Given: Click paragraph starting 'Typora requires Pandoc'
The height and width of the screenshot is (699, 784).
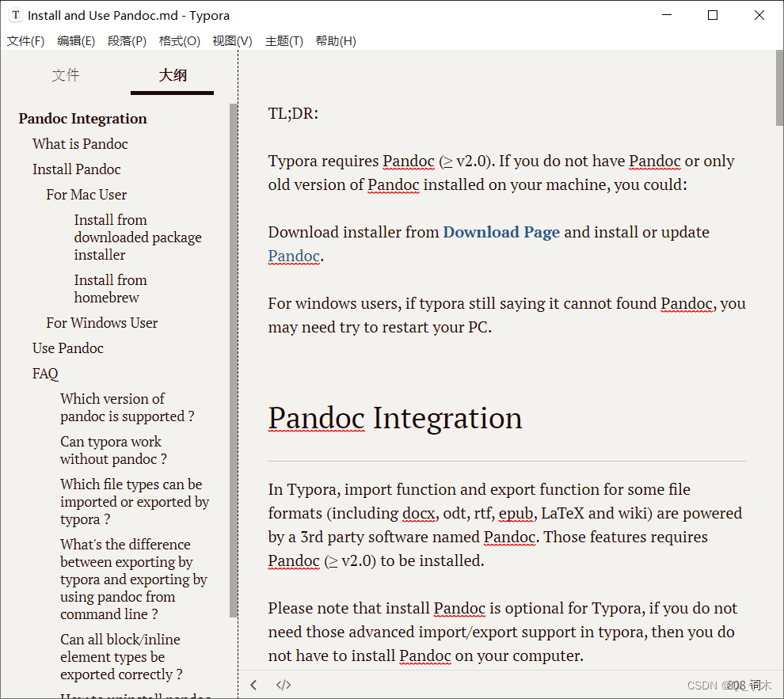Looking at the screenshot, I should 501,173.
